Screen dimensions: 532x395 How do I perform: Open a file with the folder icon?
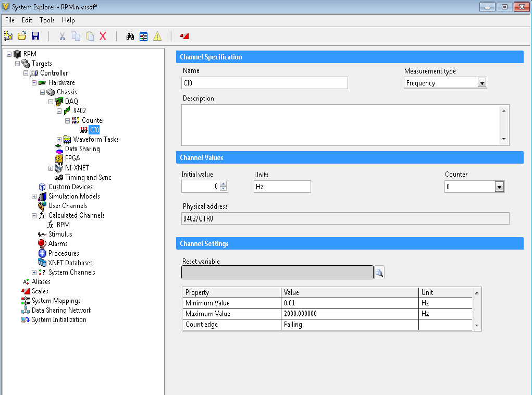click(x=22, y=36)
